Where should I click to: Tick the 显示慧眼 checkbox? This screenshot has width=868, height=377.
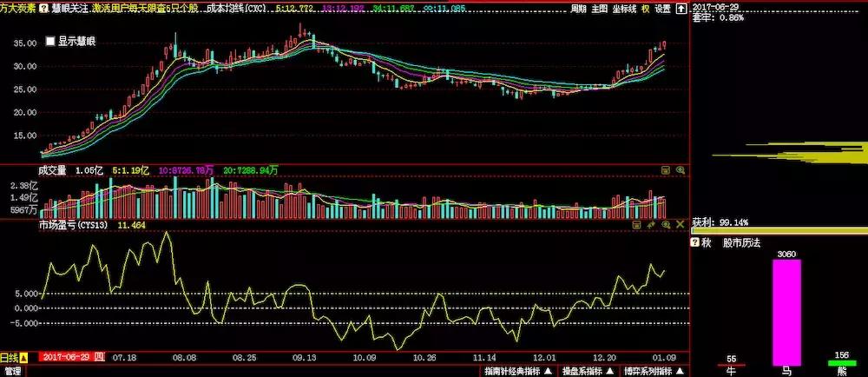point(50,41)
